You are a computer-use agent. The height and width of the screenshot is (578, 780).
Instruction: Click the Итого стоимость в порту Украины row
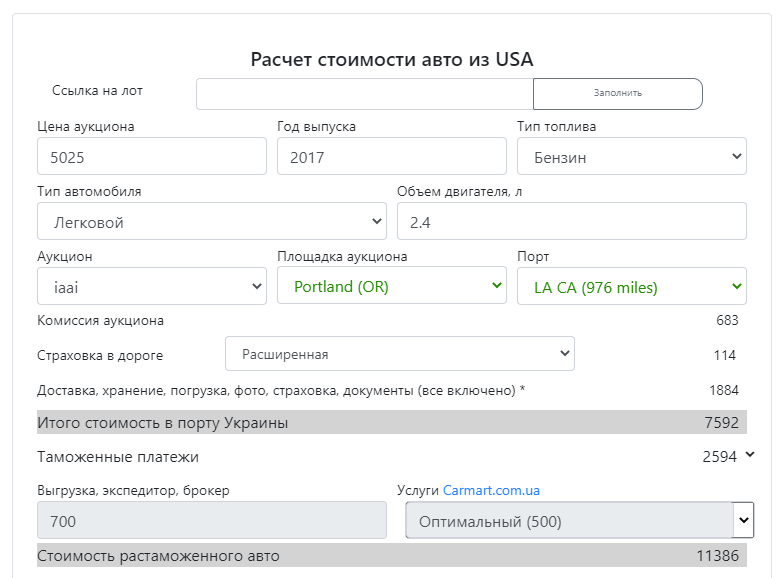point(391,422)
